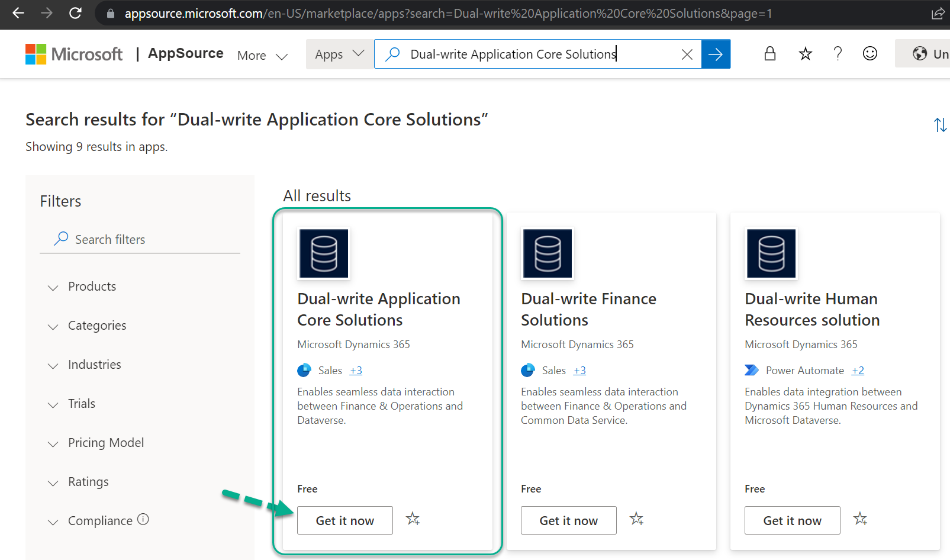
Task: Open the lock icon in header
Action: 769,54
